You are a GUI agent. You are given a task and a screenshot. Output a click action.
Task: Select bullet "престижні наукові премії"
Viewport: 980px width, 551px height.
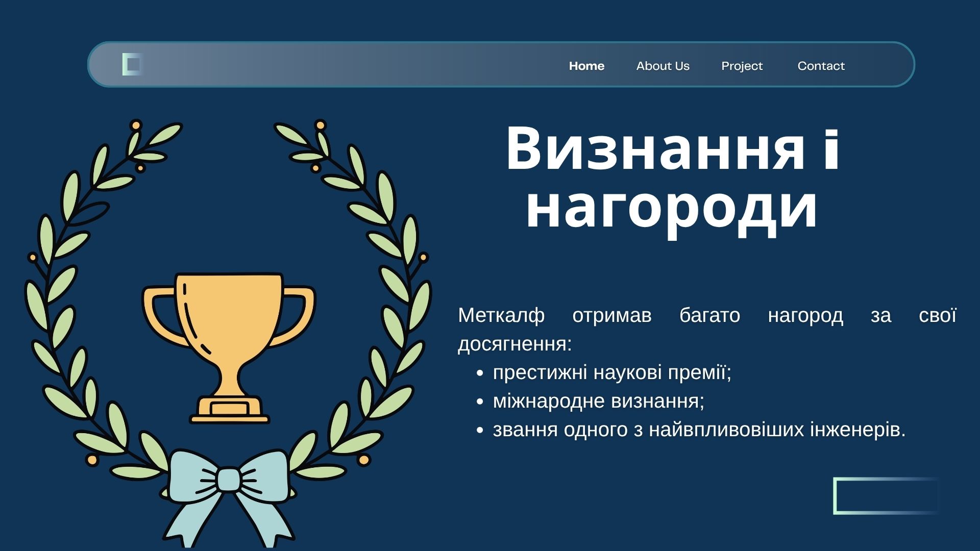click(x=611, y=372)
